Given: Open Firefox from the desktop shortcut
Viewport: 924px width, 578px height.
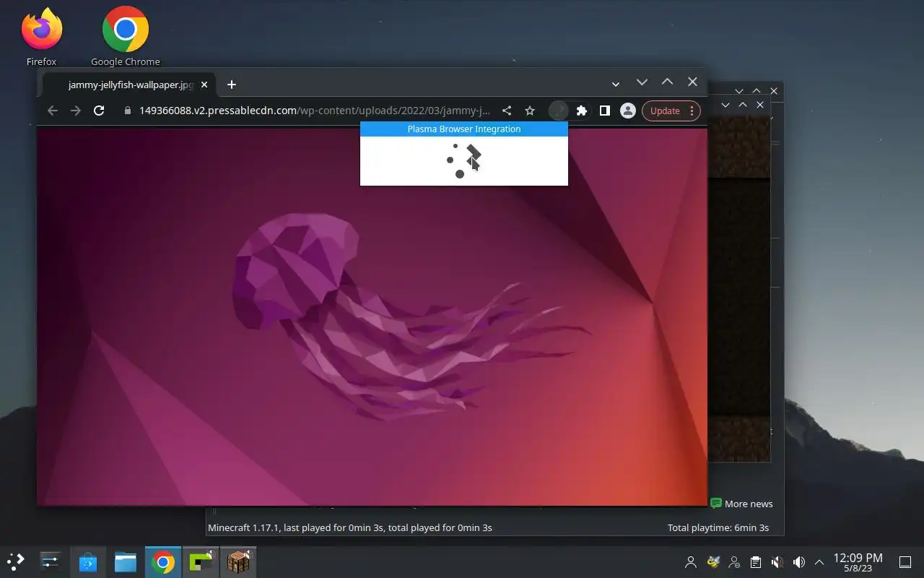Looking at the screenshot, I should pyautogui.click(x=42, y=36).
